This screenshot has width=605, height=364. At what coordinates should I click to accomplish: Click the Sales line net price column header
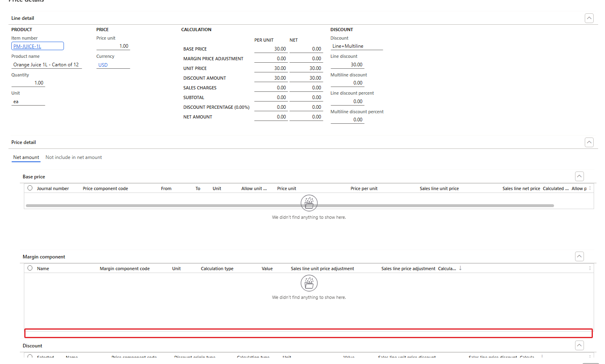coord(521,188)
